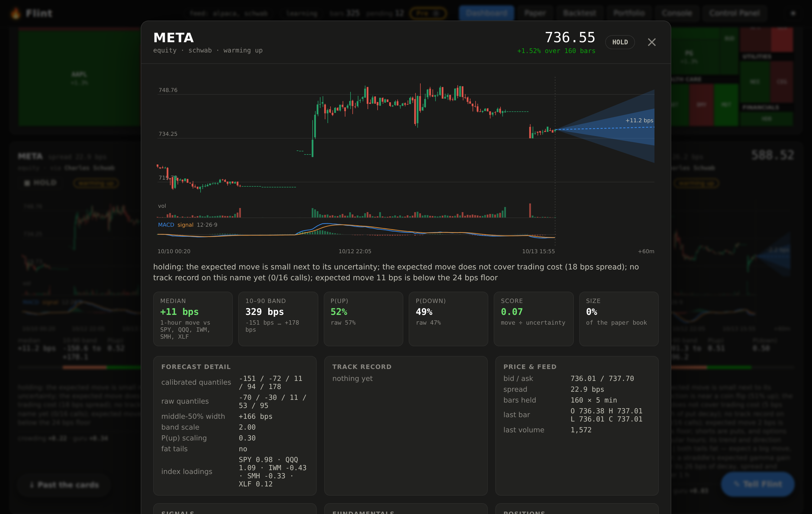Click the bid / ask value 736.01 / 737.70

click(x=602, y=378)
